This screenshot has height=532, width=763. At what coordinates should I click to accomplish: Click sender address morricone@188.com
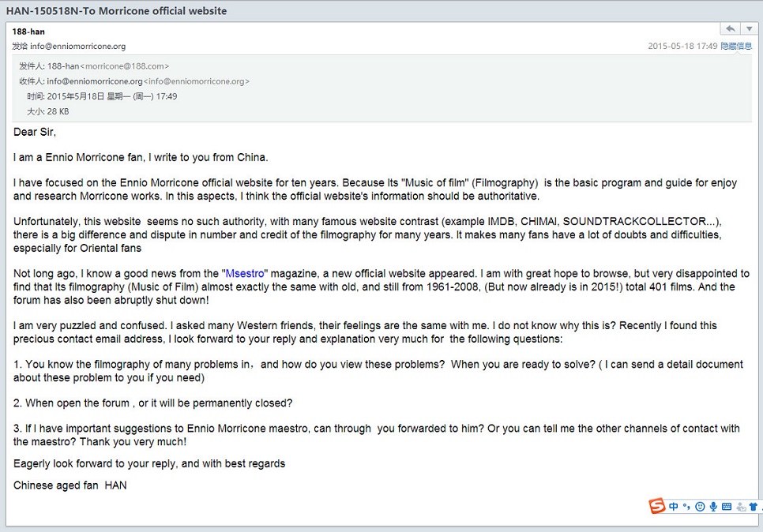click(x=124, y=66)
